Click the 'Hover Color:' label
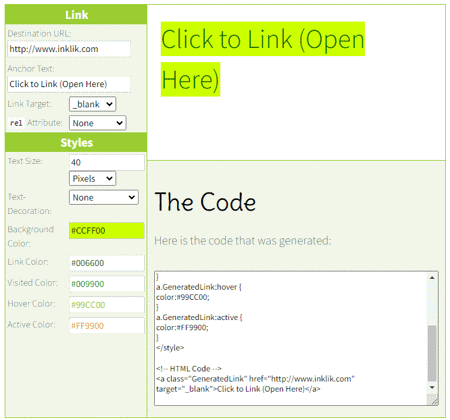This screenshot has height=420, width=450. [x=31, y=304]
